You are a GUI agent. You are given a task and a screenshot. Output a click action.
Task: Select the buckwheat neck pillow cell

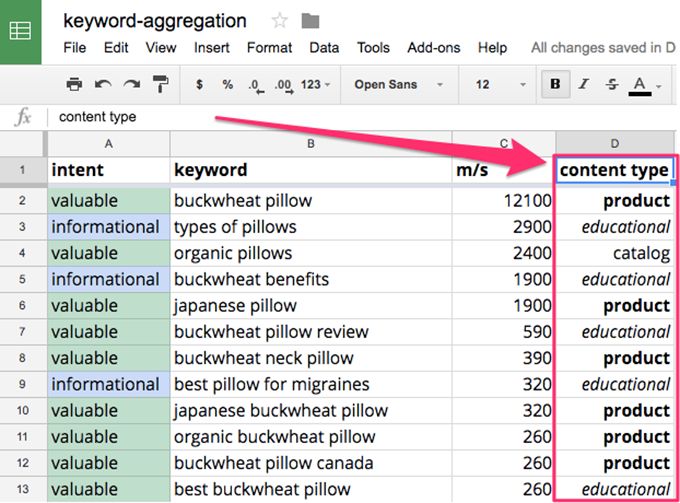point(311,358)
